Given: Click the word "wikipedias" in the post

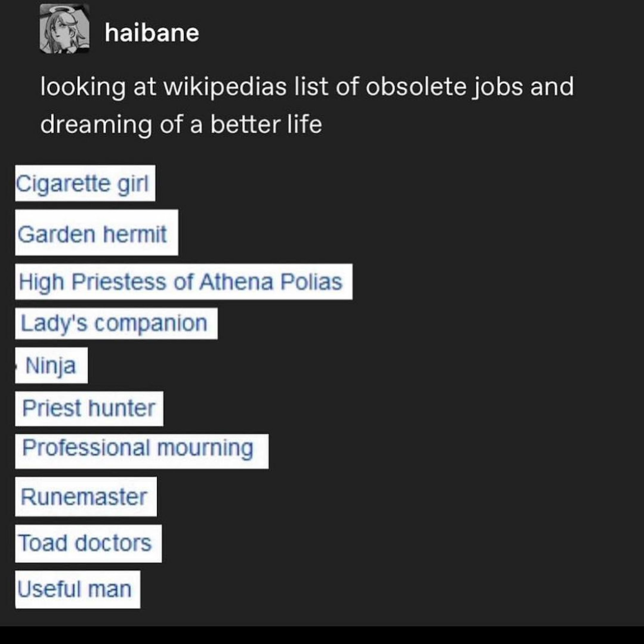Looking at the screenshot, I should pyautogui.click(x=225, y=86).
